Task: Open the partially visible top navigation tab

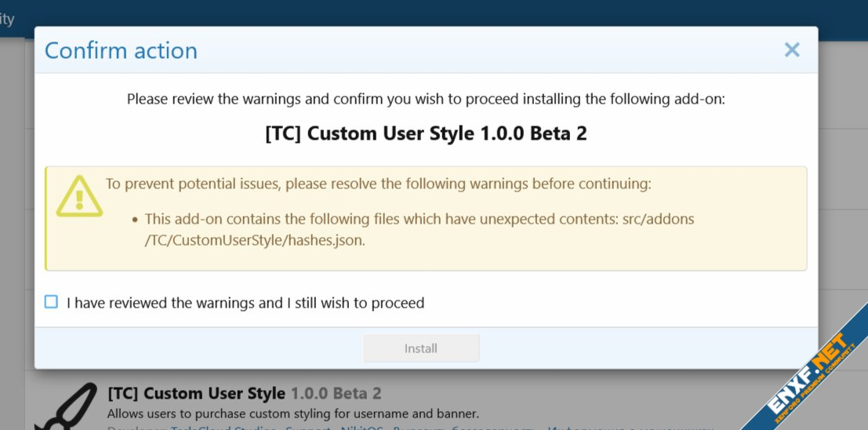Action: (8, 19)
